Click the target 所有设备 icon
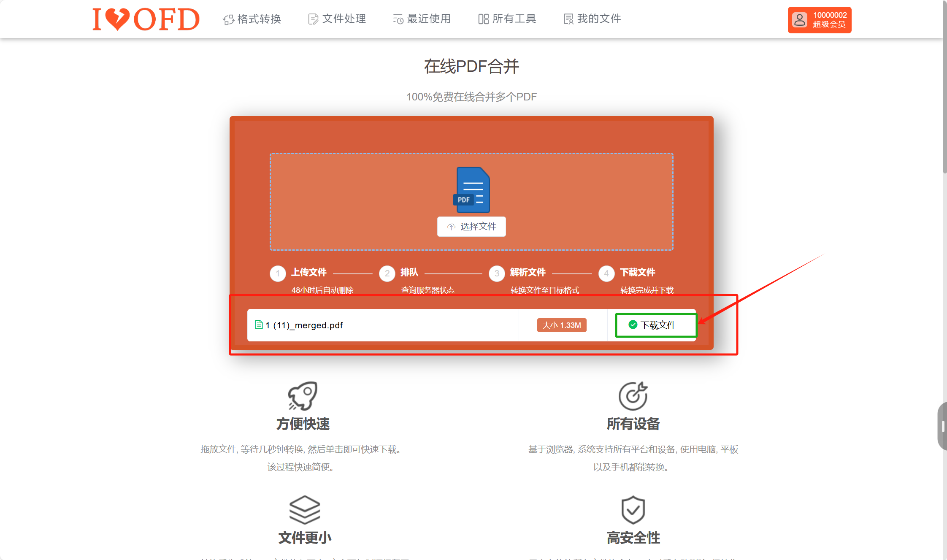 tap(633, 396)
